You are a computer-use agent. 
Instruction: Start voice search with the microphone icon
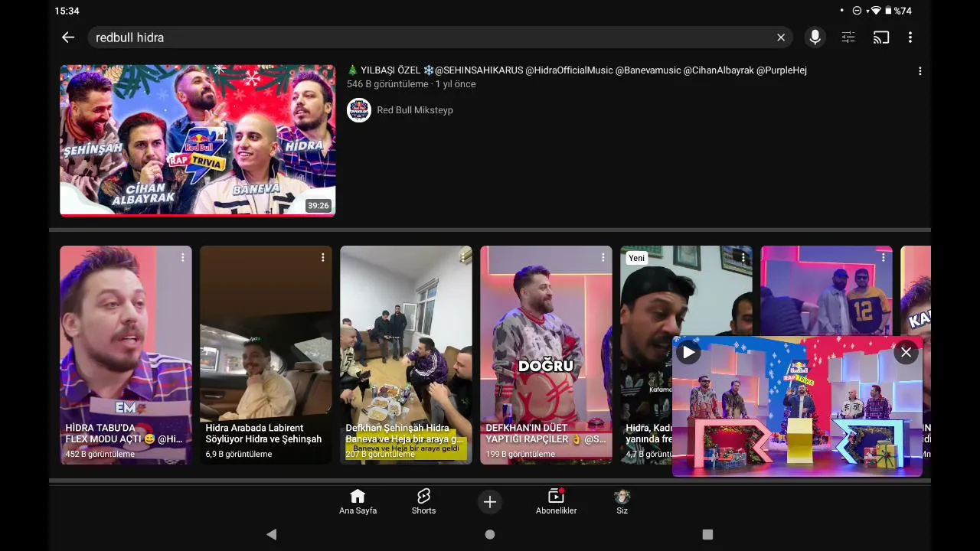click(x=815, y=37)
